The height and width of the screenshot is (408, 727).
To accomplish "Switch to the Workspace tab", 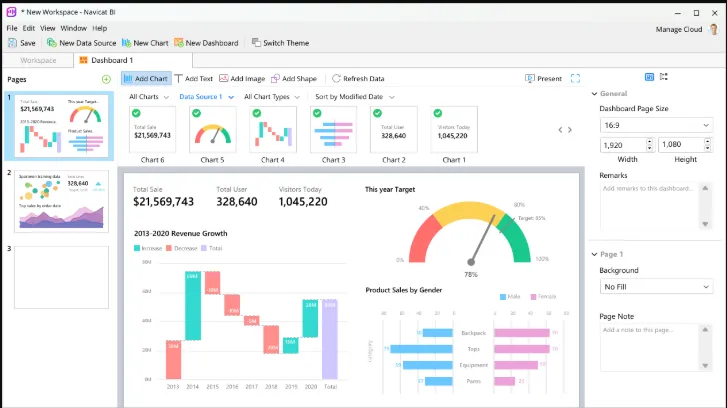I will pyautogui.click(x=38, y=60).
